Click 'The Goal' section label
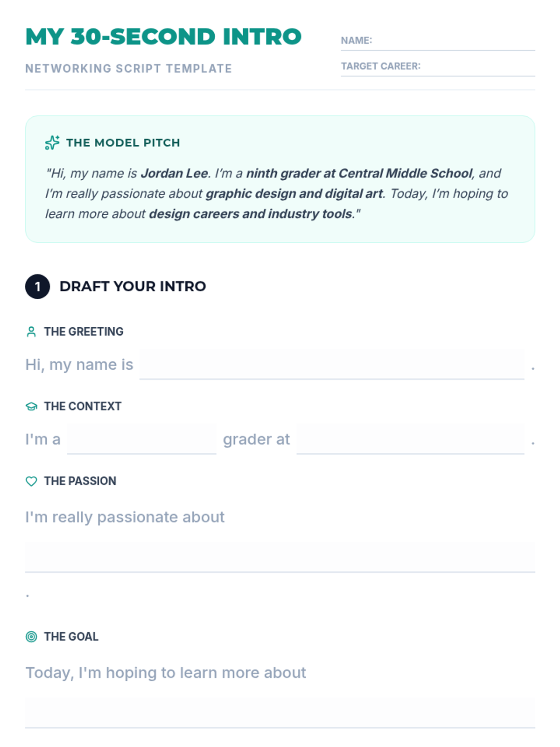560x747 pixels. click(71, 637)
